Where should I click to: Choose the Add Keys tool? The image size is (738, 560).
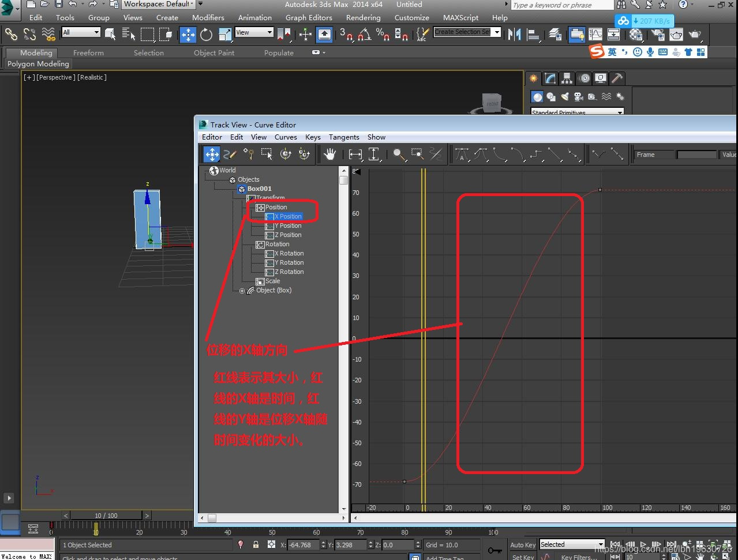tap(249, 154)
